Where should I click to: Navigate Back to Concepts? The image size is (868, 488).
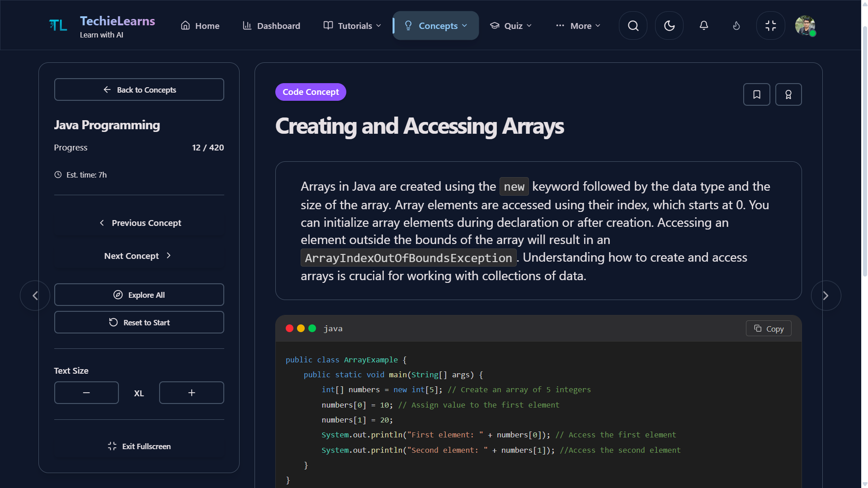coord(139,89)
